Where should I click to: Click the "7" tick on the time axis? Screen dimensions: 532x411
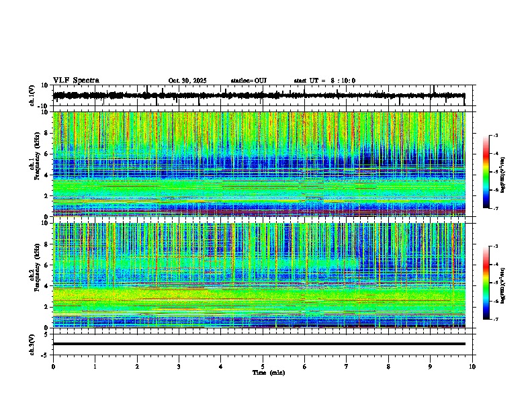[347, 367]
